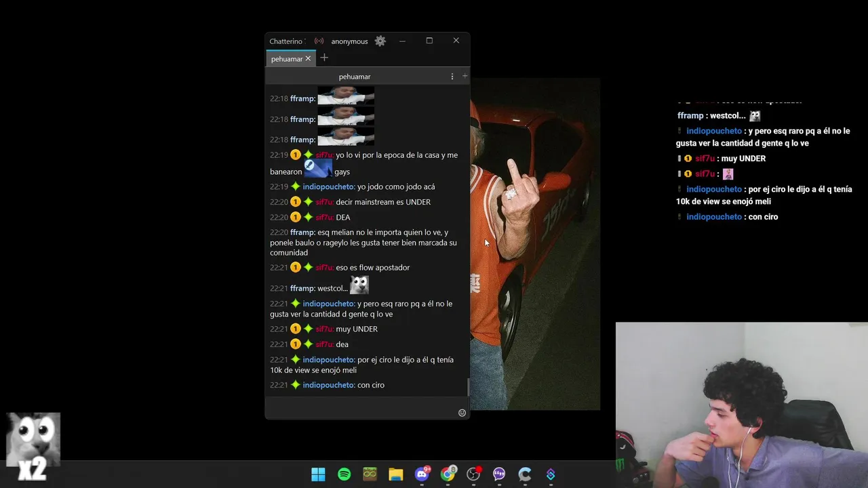This screenshot has width=868, height=488.
Task: Click timestamp 22:19 on indiopoucheto message
Action: (x=279, y=186)
